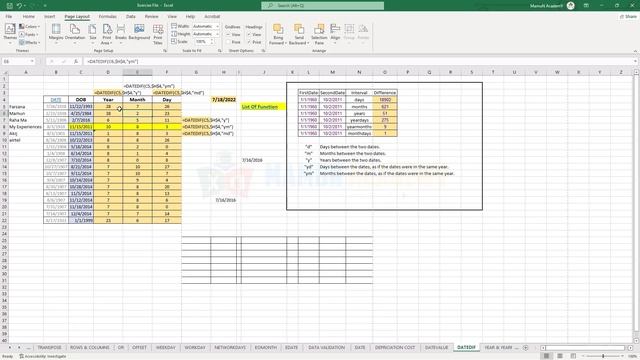
Task: Open the Sheet Options dialog launcher
Action: [263, 51]
